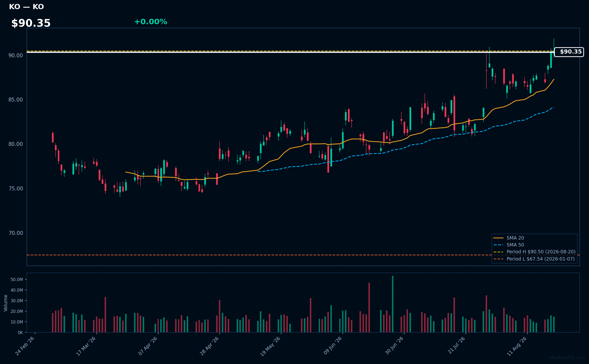This screenshot has width=589, height=364.
Task: Click the $90.35 current price headline
Action: pos(31,23)
